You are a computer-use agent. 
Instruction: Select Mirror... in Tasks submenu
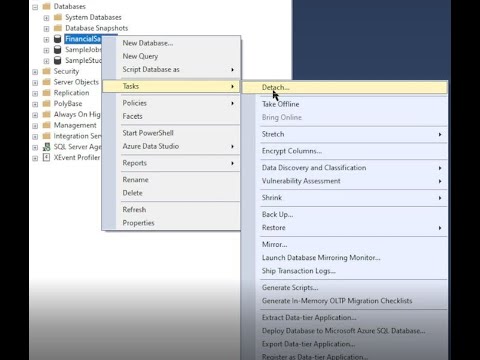(345, 244)
